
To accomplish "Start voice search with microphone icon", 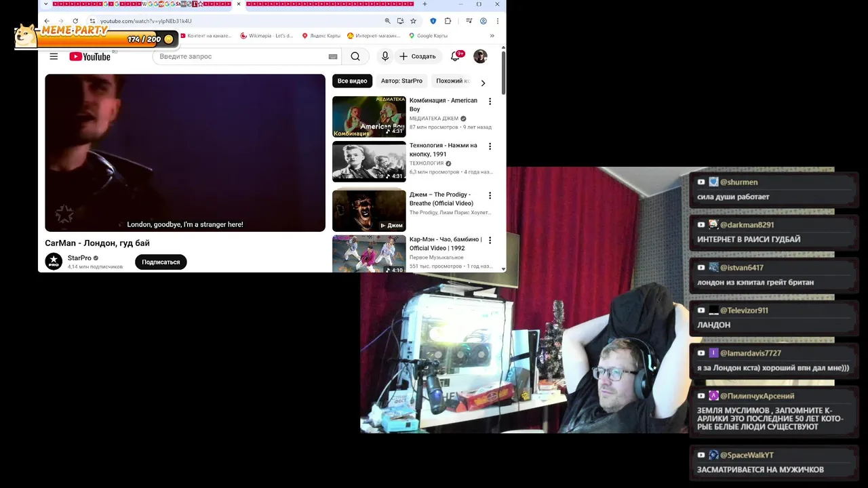I will 385,56.
